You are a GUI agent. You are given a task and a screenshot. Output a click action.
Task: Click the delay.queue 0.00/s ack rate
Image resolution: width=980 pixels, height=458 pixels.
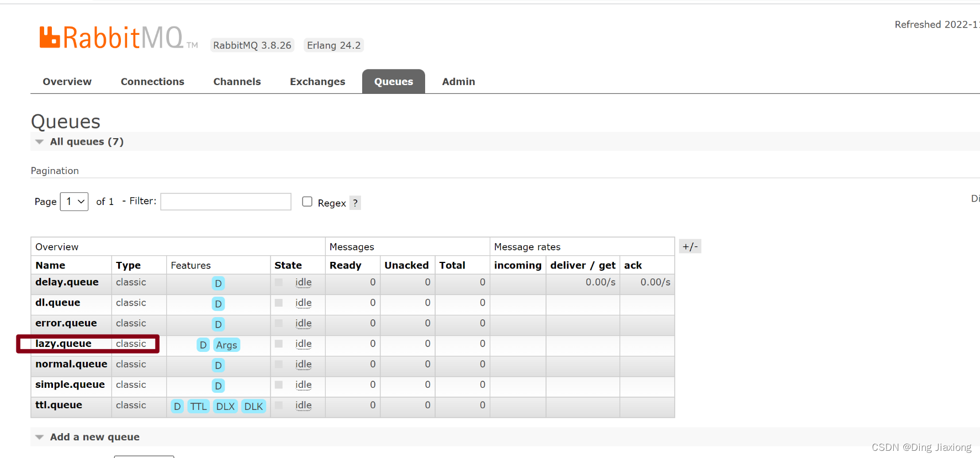[655, 282]
